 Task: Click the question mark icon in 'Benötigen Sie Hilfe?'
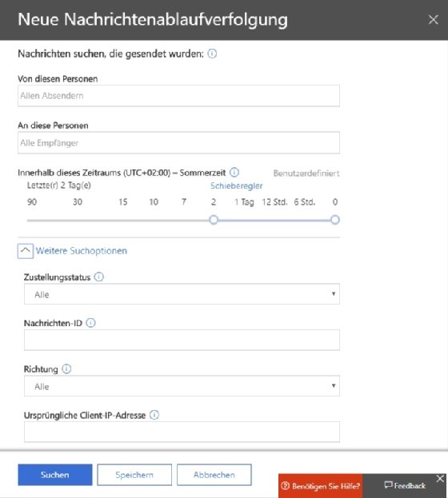286,486
